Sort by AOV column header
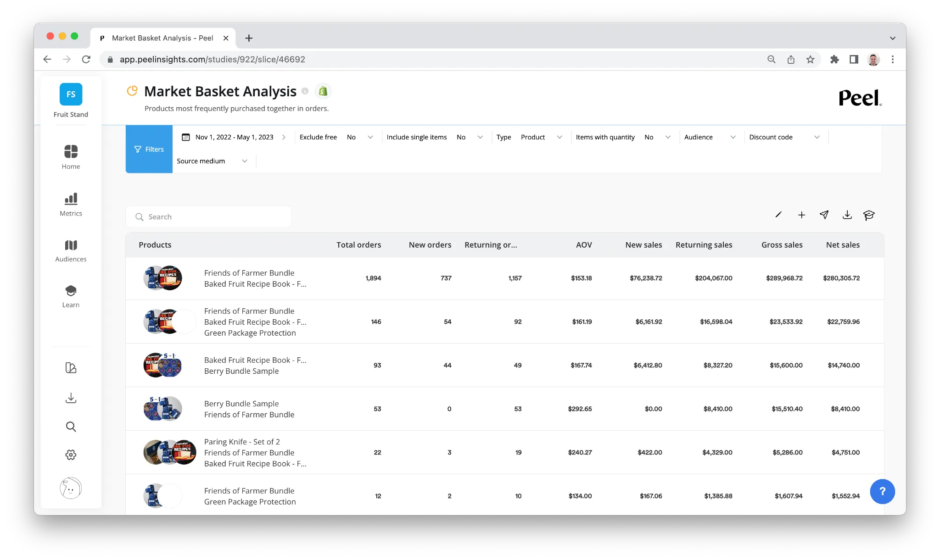This screenshot has height=560, width=940. click(584, 245)
